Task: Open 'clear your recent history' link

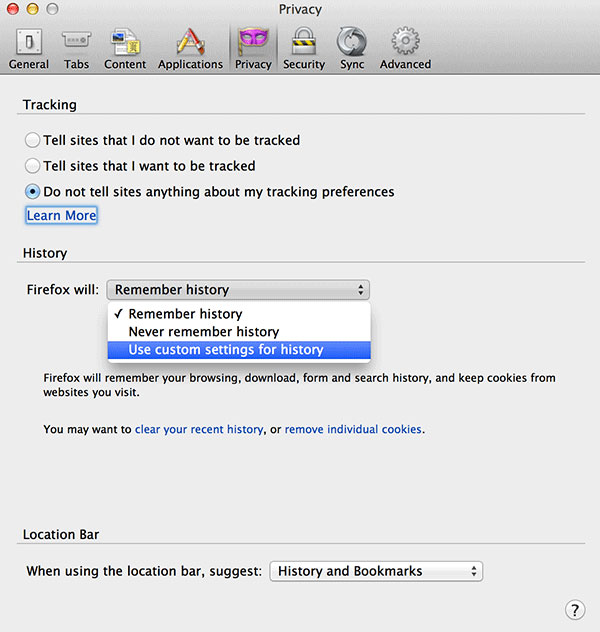Action: click(x=199, y=429)
